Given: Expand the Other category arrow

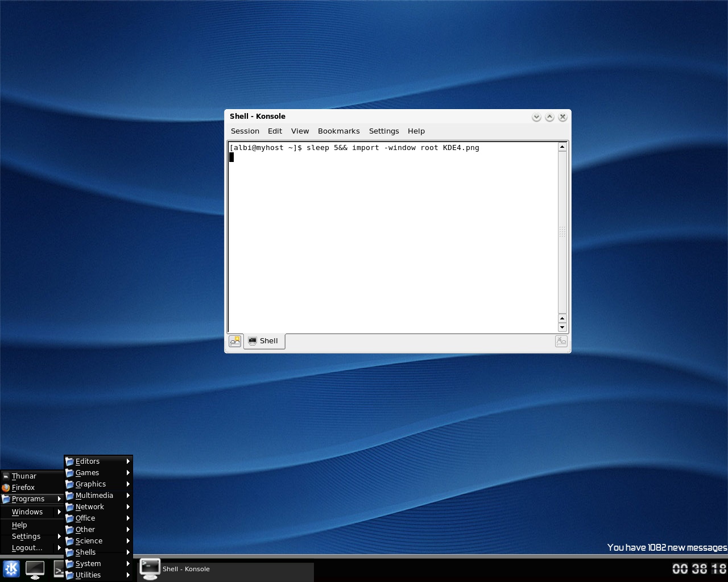Looking at the screenshot, I should pos(128,530).
